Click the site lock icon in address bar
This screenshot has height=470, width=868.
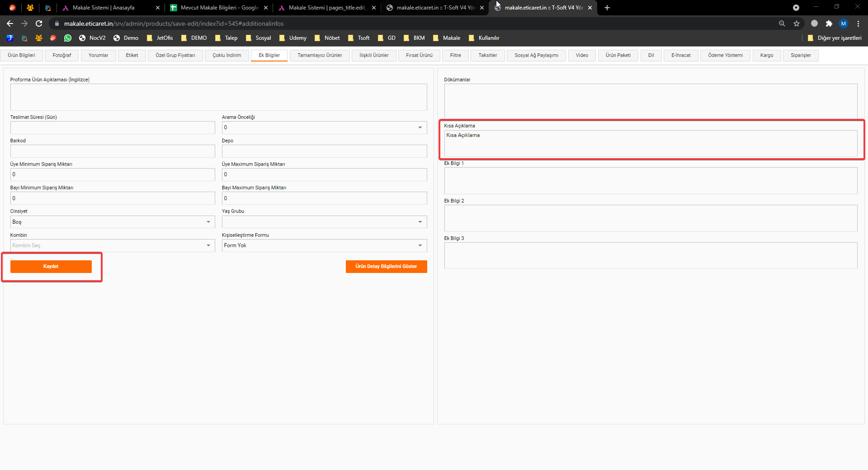point(57,23)
